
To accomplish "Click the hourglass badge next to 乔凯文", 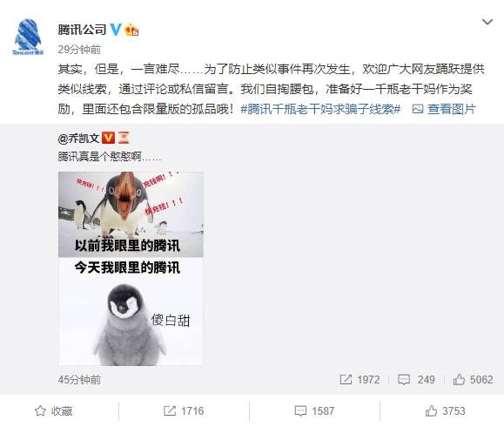I will coord(124,138).
